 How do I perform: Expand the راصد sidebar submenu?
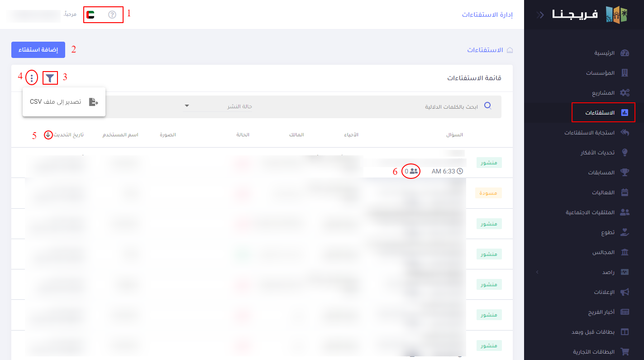pyautogui.click(x=537, y=272)
